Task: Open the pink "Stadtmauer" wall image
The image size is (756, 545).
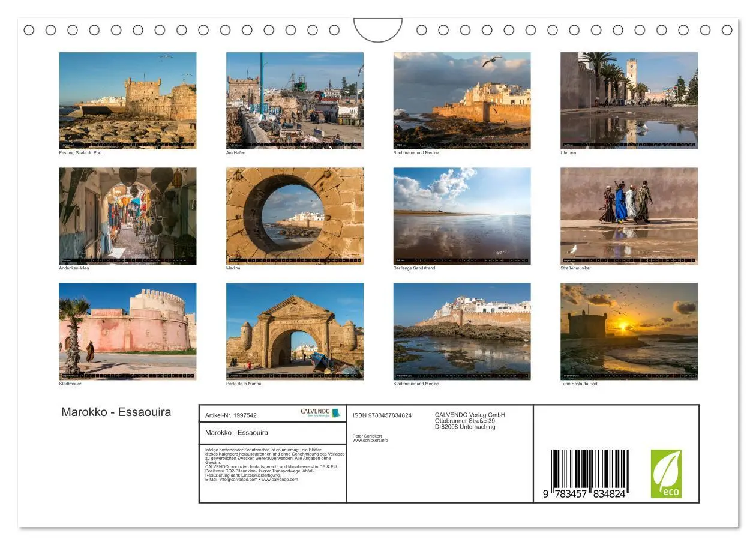Action: [x=127, y=331]
